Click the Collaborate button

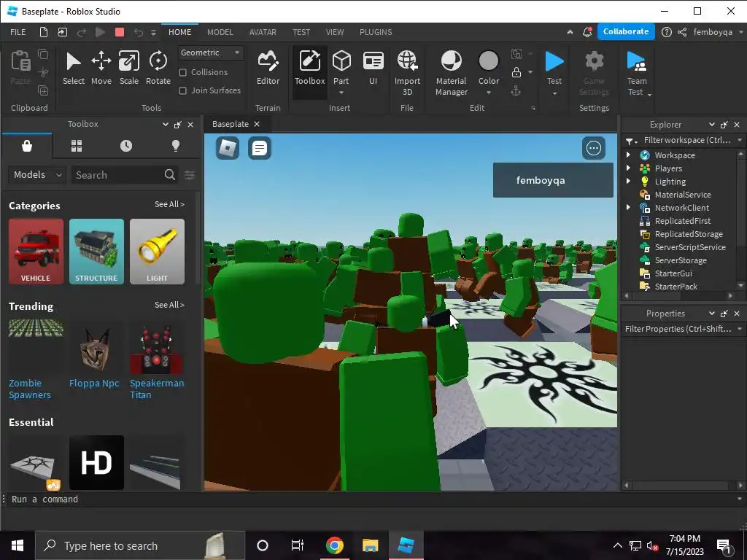click(x=625, y=31)
